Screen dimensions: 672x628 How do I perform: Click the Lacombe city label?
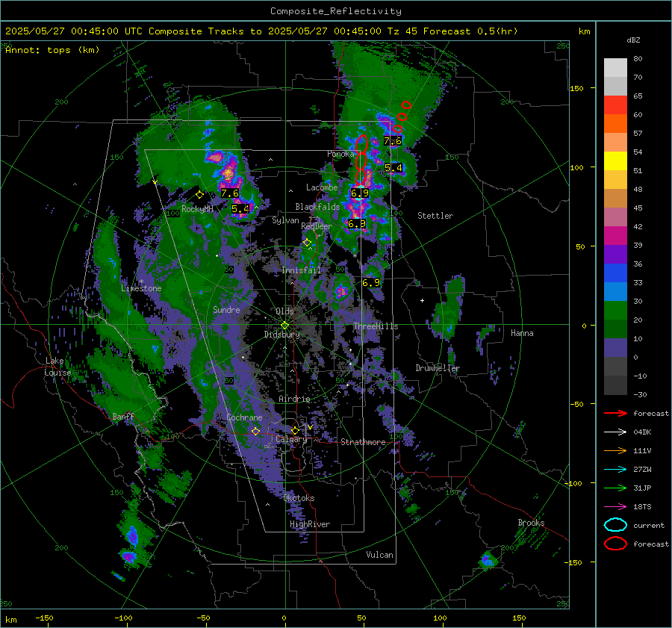pyautogui.click(x=322, y=187)
